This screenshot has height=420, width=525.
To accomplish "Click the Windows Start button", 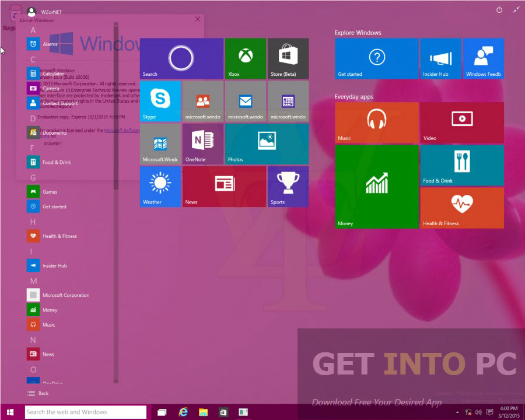I will (10, 412).
